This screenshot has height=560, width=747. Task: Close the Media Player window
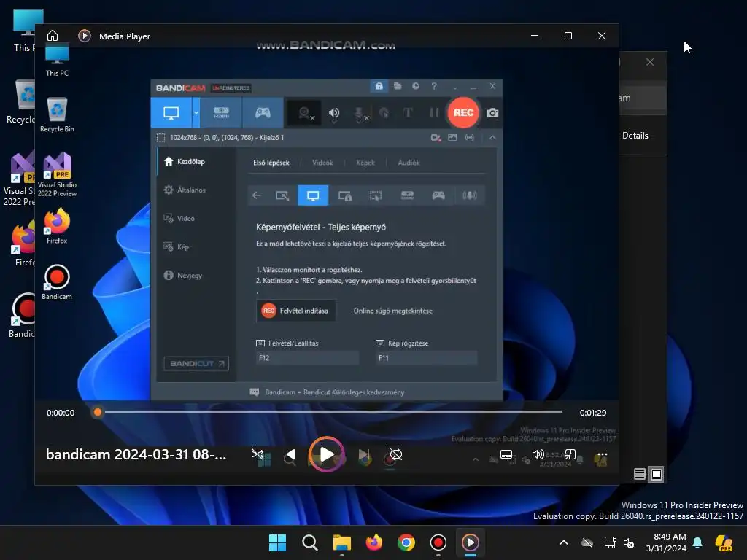pyautogui.click(x=602, y=36)
